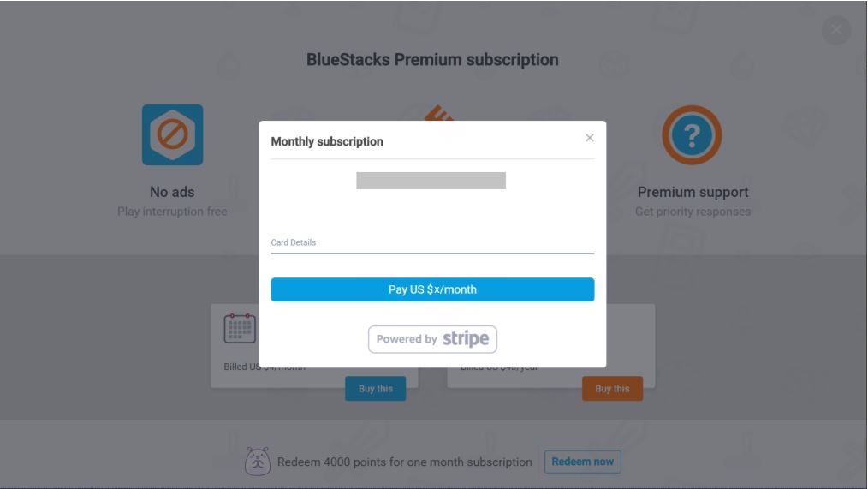This screenshot has height=489, width=868.
Task: Click the Premium support question mark icon
Action: tap(692, 135)
